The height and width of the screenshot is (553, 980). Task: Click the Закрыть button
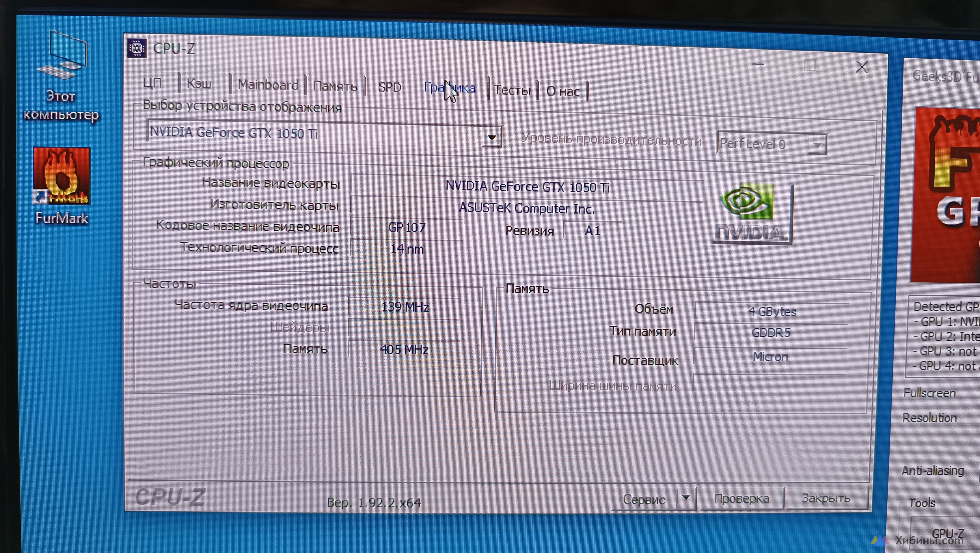tap(826, 498)
